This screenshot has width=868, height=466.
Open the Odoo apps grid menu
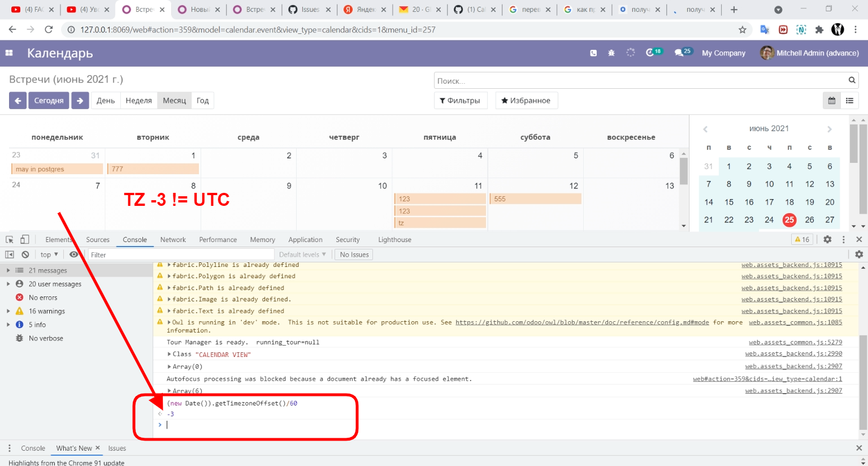click(x=8, y=53)
